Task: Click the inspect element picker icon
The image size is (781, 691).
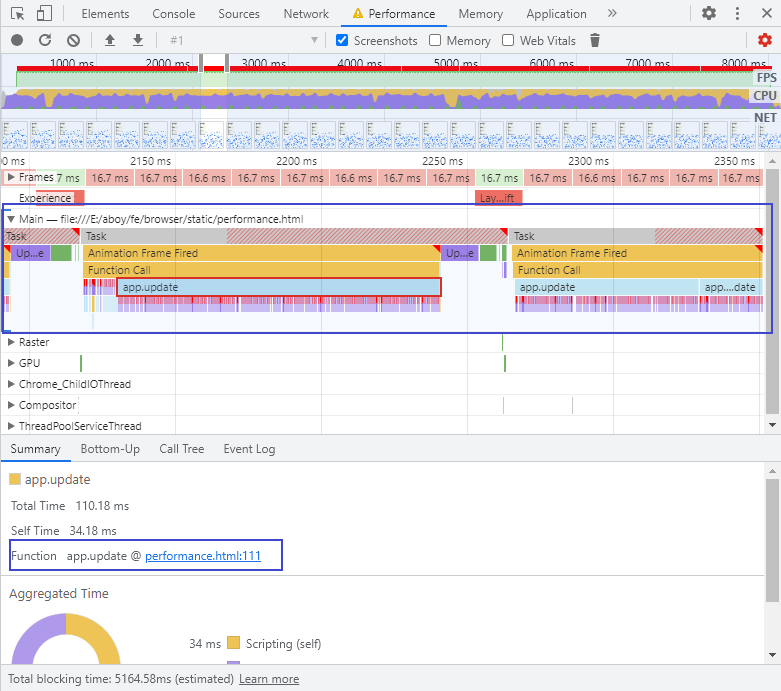Action: coord(18,14)
